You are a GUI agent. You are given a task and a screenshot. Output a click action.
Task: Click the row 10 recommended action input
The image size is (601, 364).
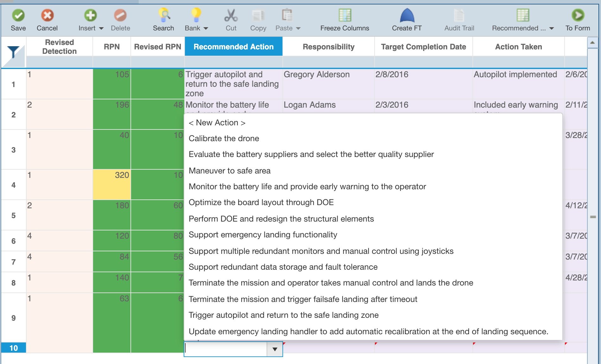[226, 349]
